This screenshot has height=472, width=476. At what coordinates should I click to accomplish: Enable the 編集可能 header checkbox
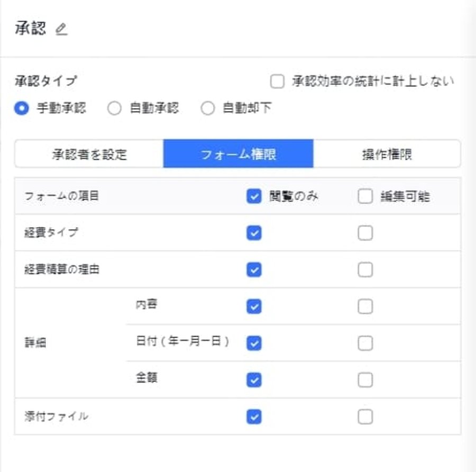(365, 196)
